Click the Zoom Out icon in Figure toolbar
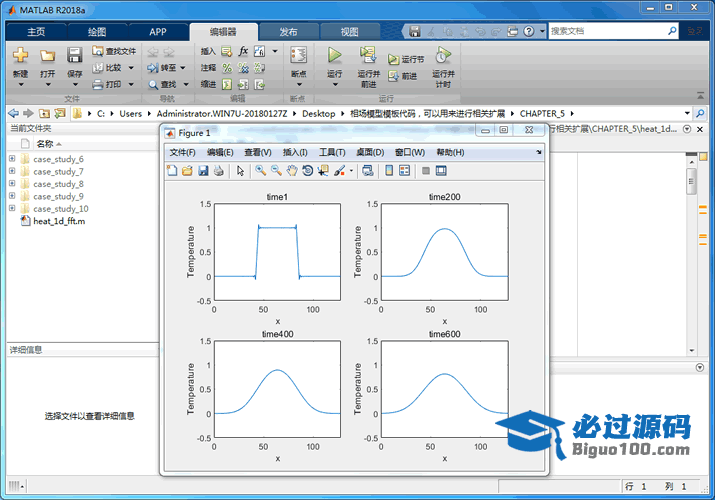Image resolution: width=715 pixels, height=500 pixels. (x=276, y=170)
